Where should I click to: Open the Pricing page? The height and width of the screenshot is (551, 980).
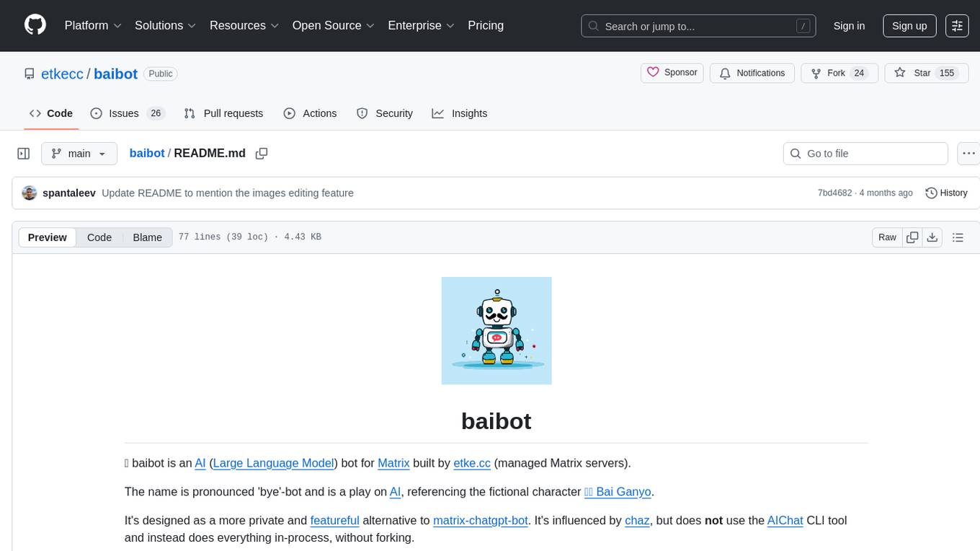486,25
